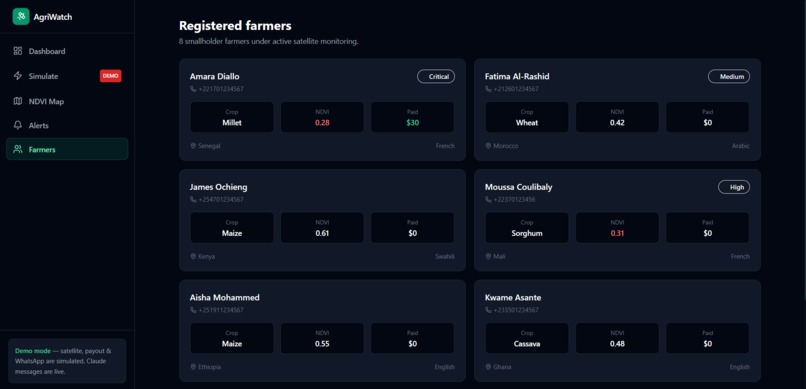Click the Wheat crop tile
This screenshot has height=389, width=806.
(x=527, y=117)
